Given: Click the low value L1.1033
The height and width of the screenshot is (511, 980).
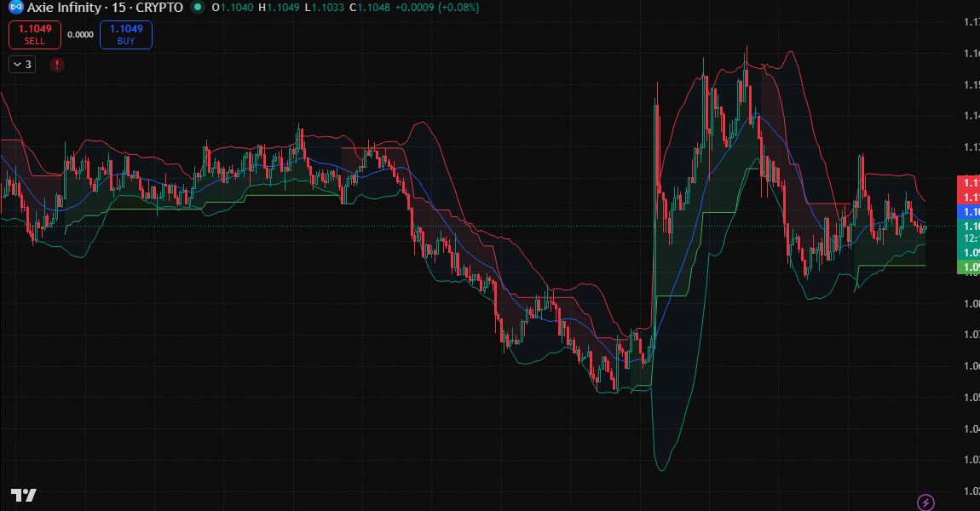Looking at the screenshot, I should (x=325, y=8).
